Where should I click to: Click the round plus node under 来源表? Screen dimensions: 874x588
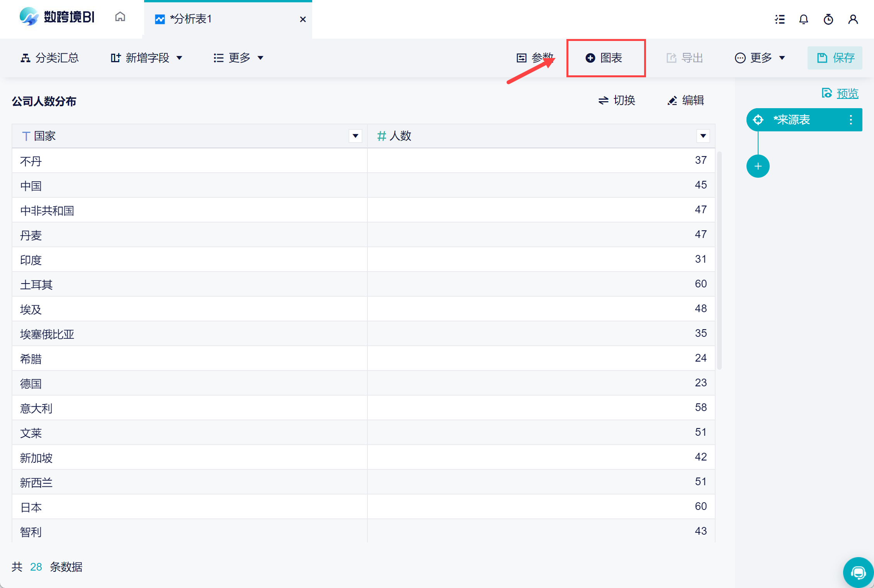point(758,167)
